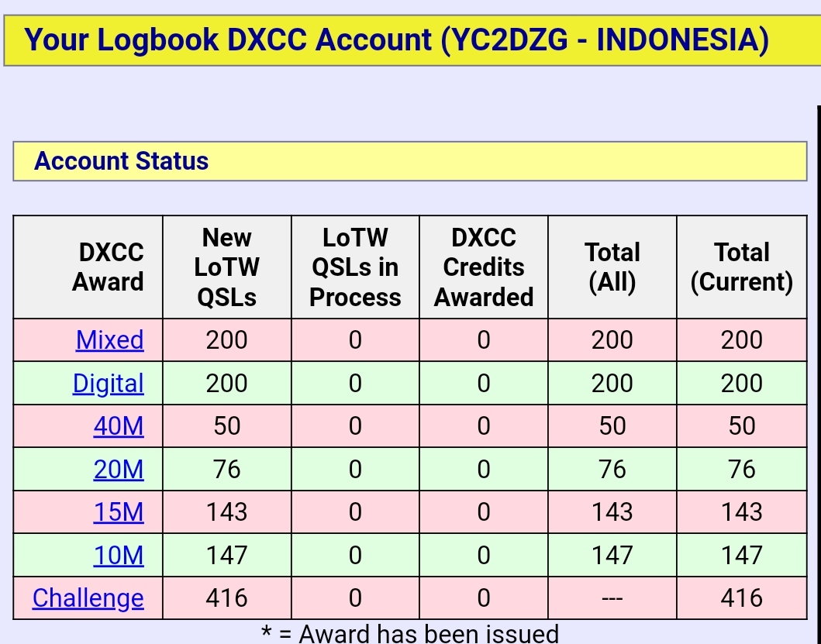Click Challenge row New LoTW QSLs value 416
Image resolution: width=821 pixels, height=644 pixels.
[226, 598]
